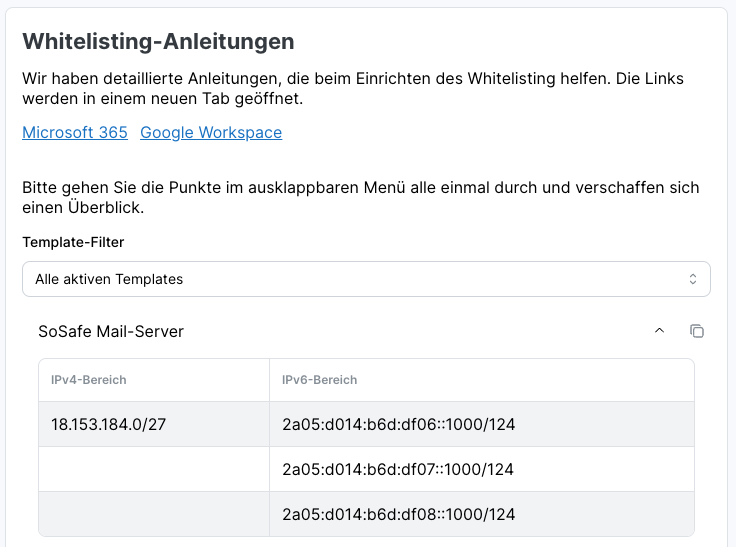
Task: Click the SoSafe Mail-Server section title
Action: (111, 331)
